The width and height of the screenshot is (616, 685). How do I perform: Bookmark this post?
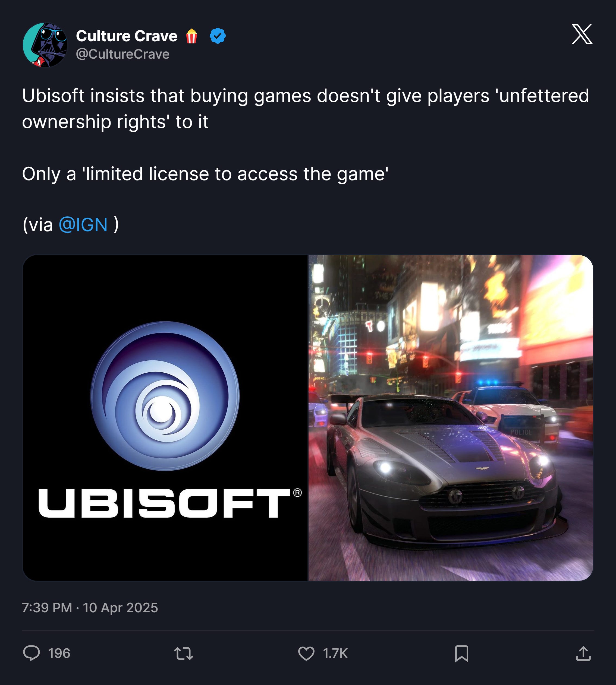[x=462, y=654]
